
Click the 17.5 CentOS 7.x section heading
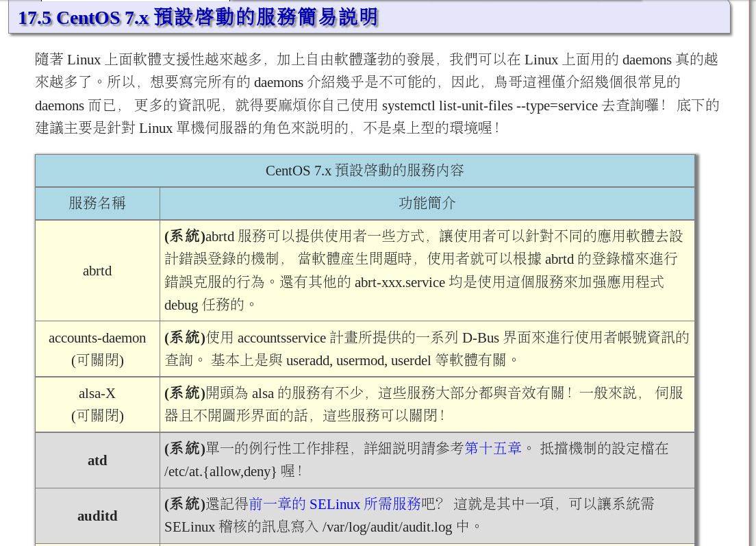pos(198,18)
